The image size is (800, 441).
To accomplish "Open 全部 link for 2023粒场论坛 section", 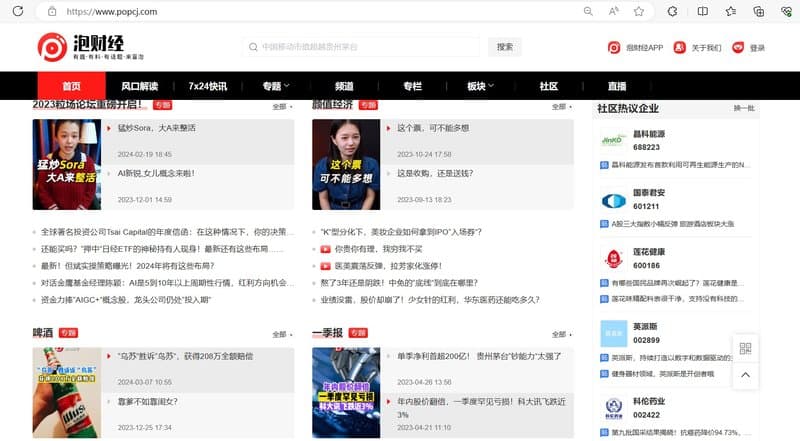I will click(282, 107).
